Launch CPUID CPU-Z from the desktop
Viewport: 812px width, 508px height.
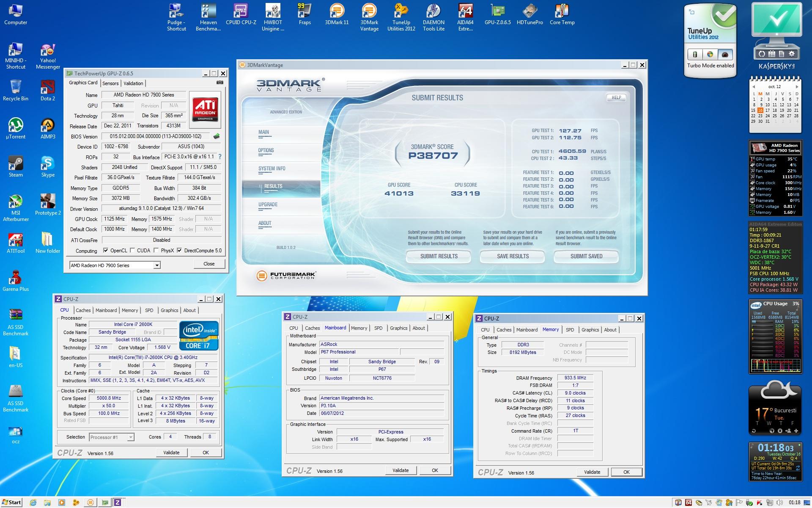tap(241, 14)
